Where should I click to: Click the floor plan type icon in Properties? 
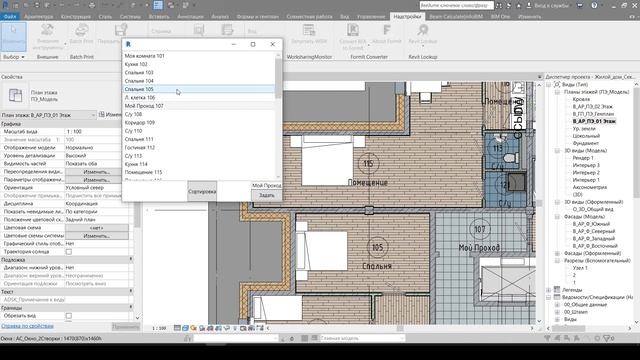click(x=16, y=95)
